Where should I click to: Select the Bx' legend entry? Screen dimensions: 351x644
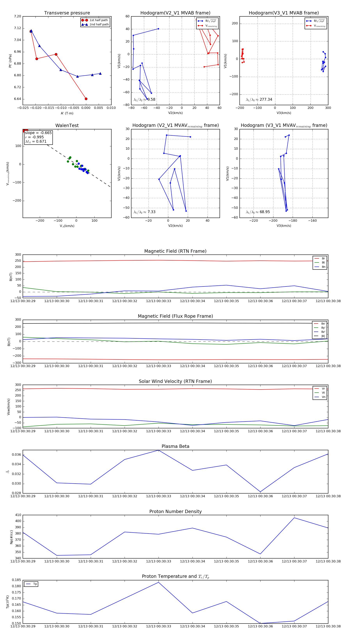[x=320, y=324]
